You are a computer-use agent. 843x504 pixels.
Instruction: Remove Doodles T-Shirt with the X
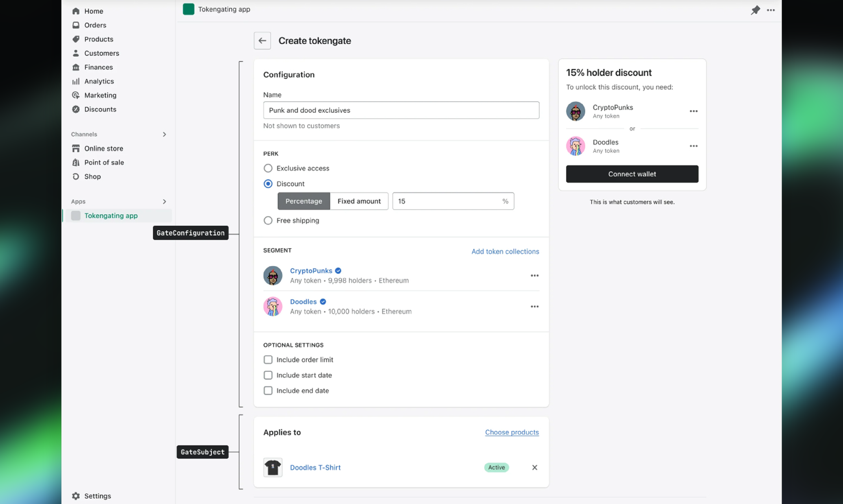coord(534,467)
